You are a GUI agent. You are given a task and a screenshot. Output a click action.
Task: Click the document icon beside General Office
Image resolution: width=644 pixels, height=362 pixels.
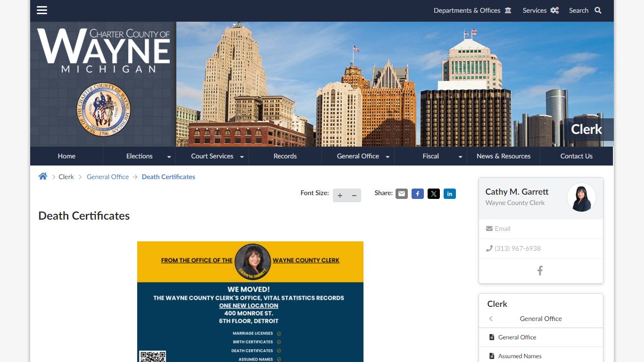click(x=492, y=337)
